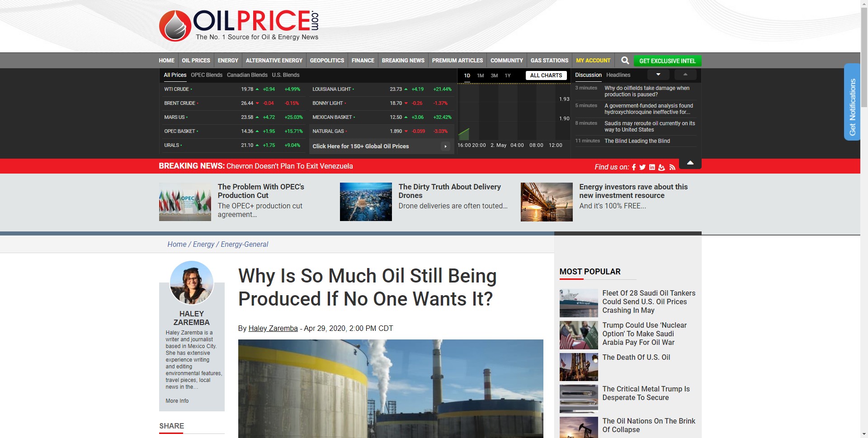This screenshot has width=868, height=438.
Task: Click the Get Exclusive Intel button
Action: tap(667, 61)
